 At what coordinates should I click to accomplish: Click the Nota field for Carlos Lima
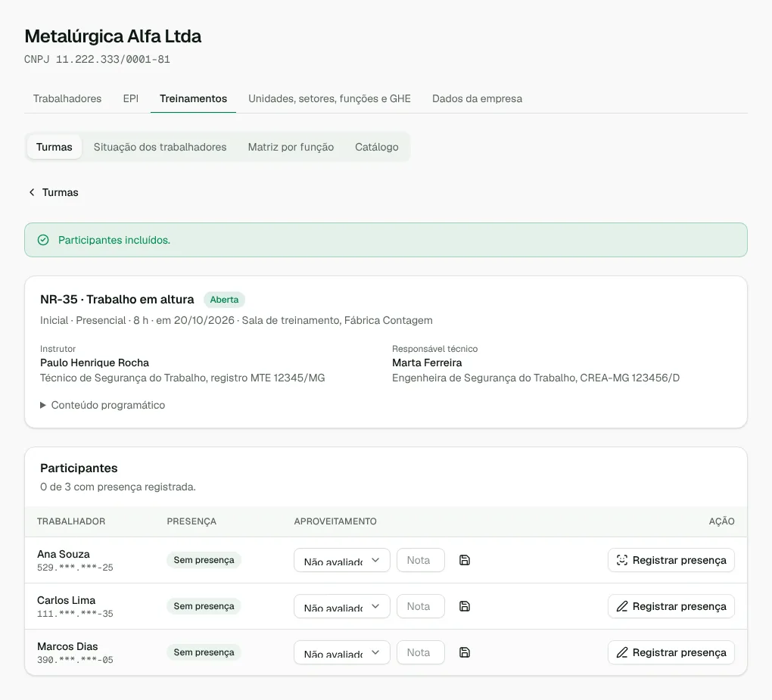click(421, 606)
